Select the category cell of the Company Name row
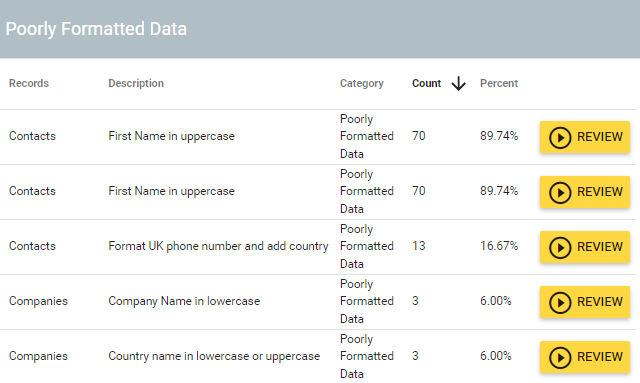640x383 pixels. tap(367, 301)
